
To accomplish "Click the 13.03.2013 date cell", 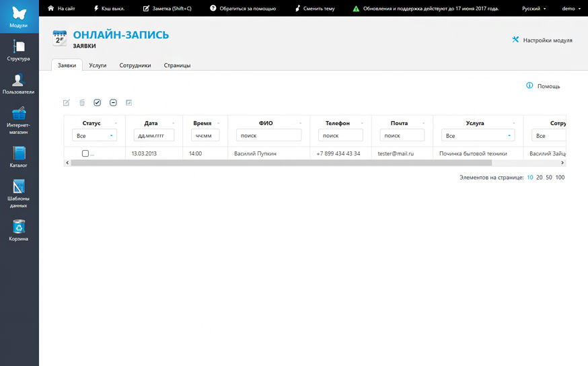I will 144,153.
